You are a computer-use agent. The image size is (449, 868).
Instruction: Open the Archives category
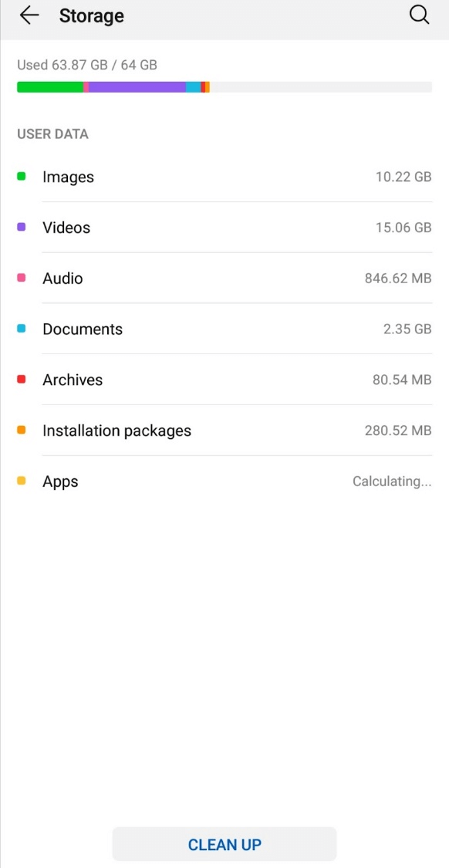click(224, 380)
